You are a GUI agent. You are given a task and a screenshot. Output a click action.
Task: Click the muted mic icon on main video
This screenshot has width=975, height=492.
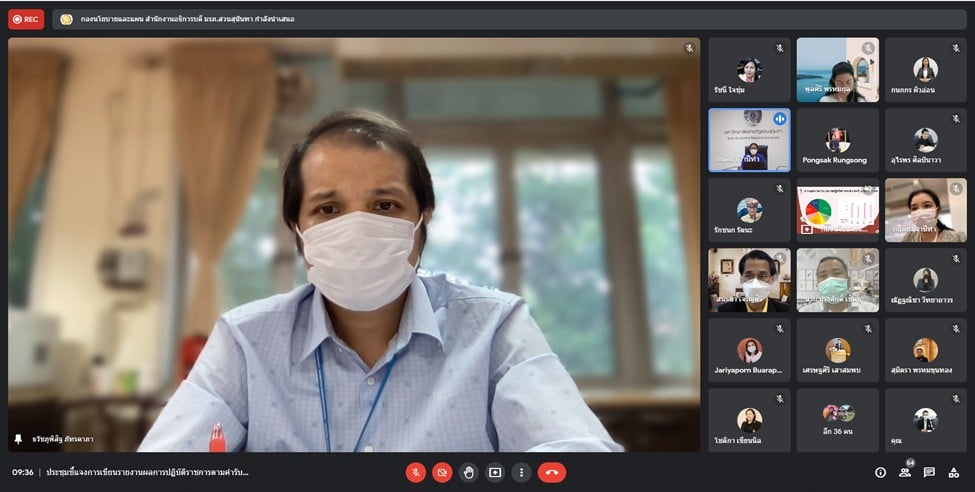click(688, 48)
